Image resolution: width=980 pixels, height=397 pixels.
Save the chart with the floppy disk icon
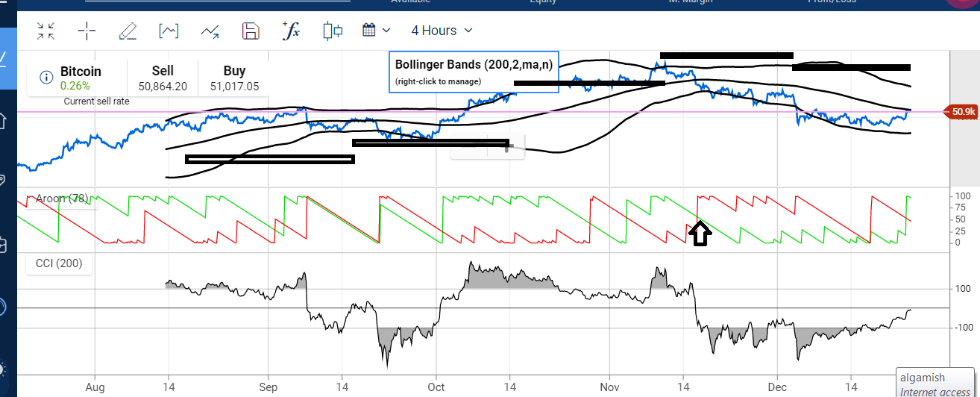[x=251, y=31]
